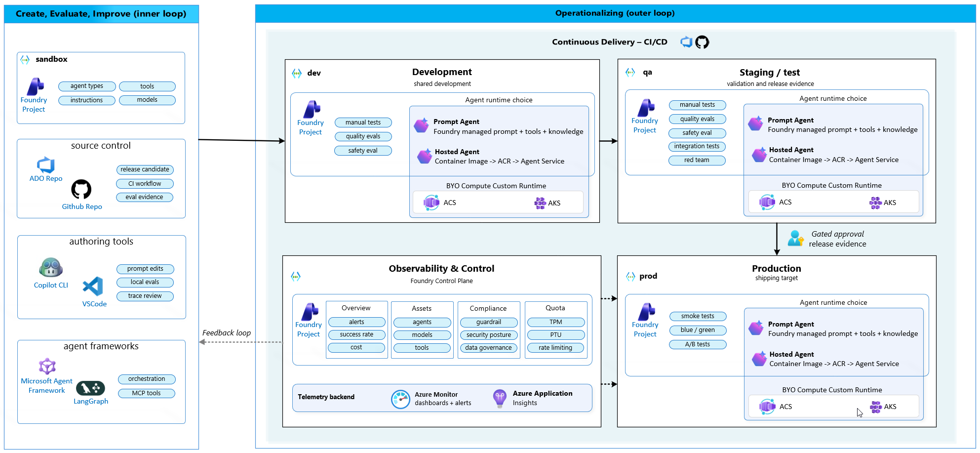
Task: Select the instructions pill in sandbox
Action: pos(87,100)
